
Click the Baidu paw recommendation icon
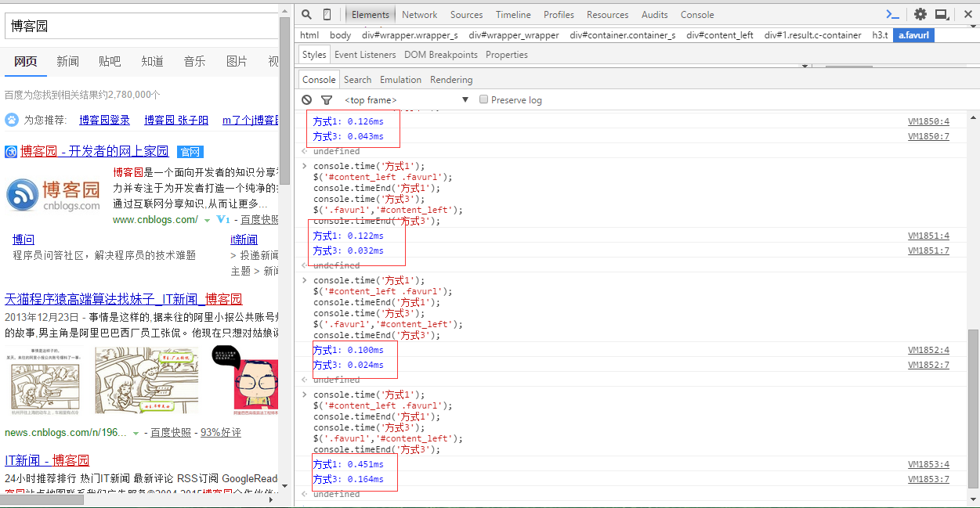pos(12,120)
